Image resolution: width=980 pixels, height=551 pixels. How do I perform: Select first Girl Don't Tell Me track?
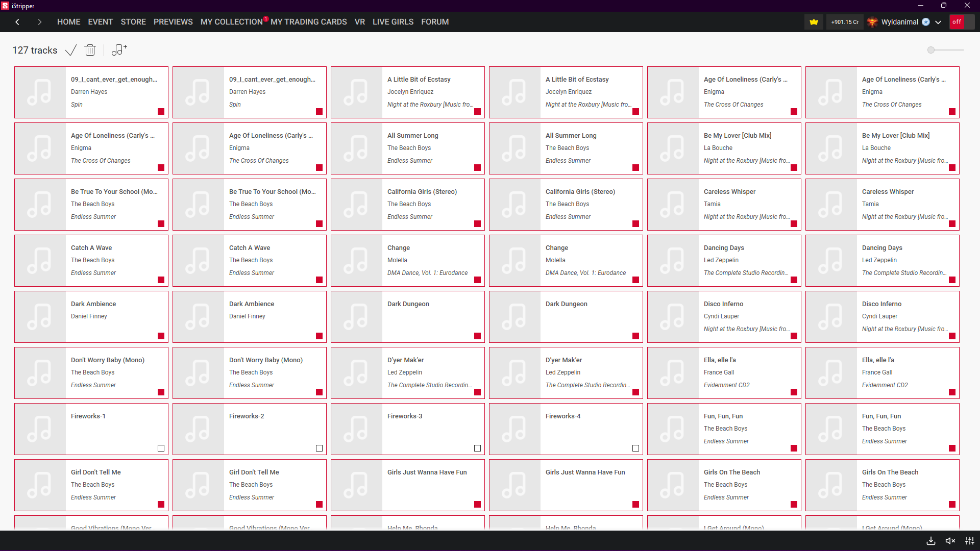[91, 485]
